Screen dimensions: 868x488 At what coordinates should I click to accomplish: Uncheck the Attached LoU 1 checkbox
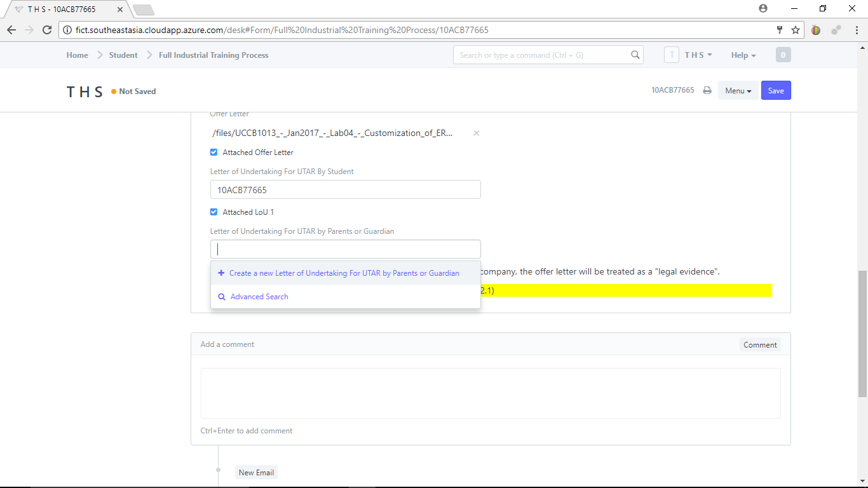tap(214, 212)
